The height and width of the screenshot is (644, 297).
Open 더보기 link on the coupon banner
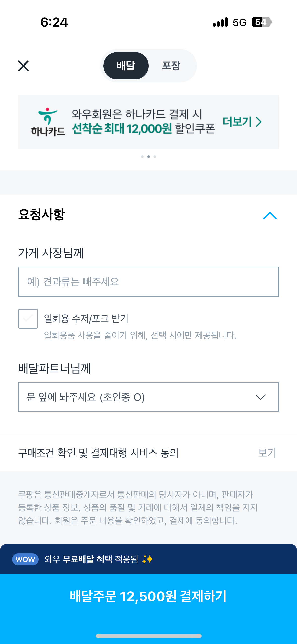tap(242, 122)
